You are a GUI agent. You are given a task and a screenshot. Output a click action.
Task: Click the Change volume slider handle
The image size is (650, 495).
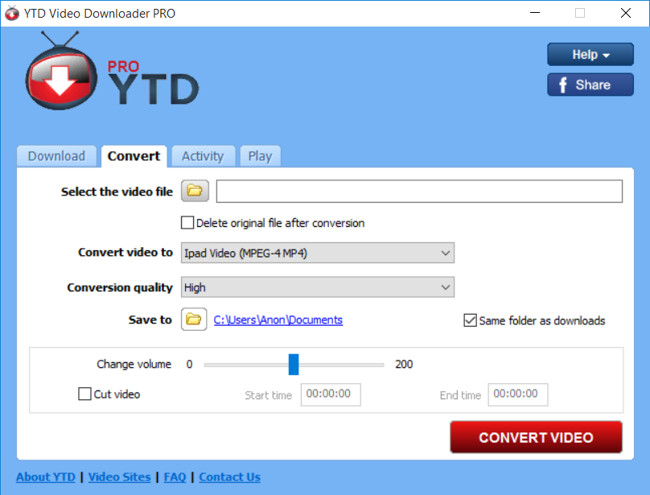tap(293, 364)
